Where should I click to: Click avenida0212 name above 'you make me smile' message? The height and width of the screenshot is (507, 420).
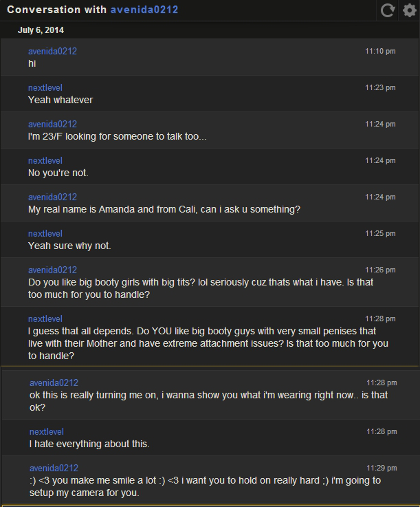pyautogui.click(x=54, y=468)
